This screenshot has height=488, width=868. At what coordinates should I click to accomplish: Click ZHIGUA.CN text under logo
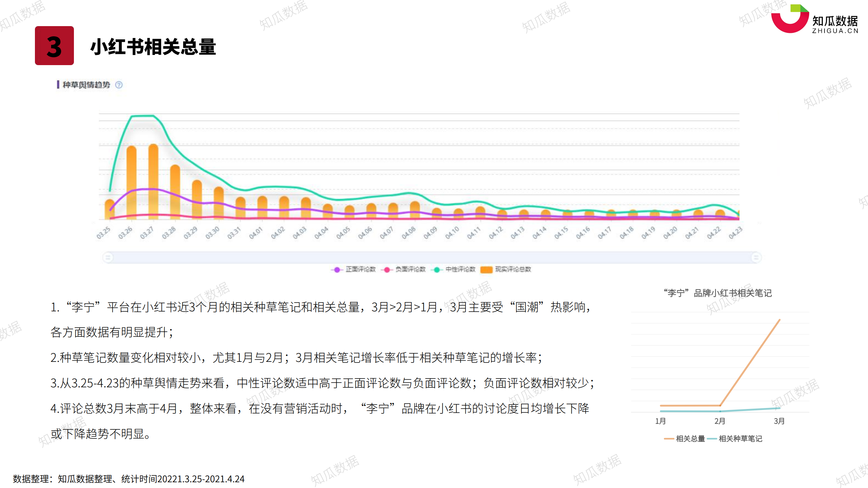[835, 31]
